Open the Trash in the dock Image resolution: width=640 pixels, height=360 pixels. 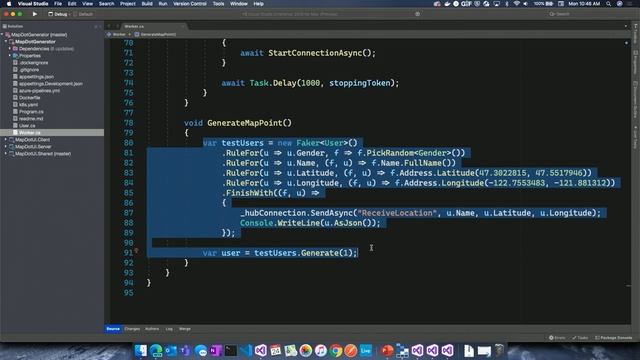click(499, 350)
